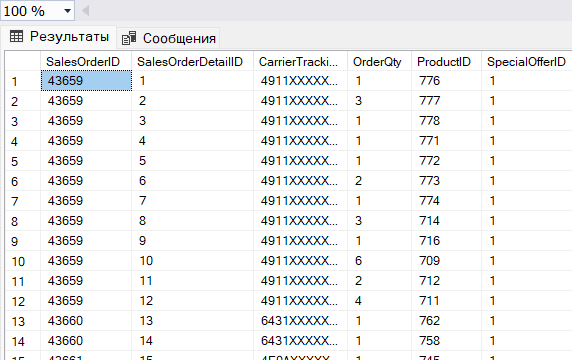The width and height of the screenshot is (572, 360).
Task: Click ProductID cell 709
Action: [x=447, y=261]
